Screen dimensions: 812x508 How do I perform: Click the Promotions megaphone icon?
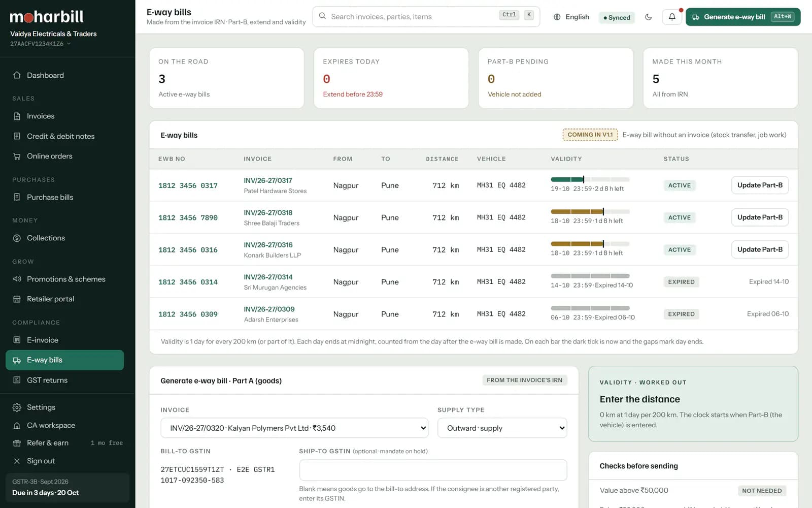(x=17, y=279)
